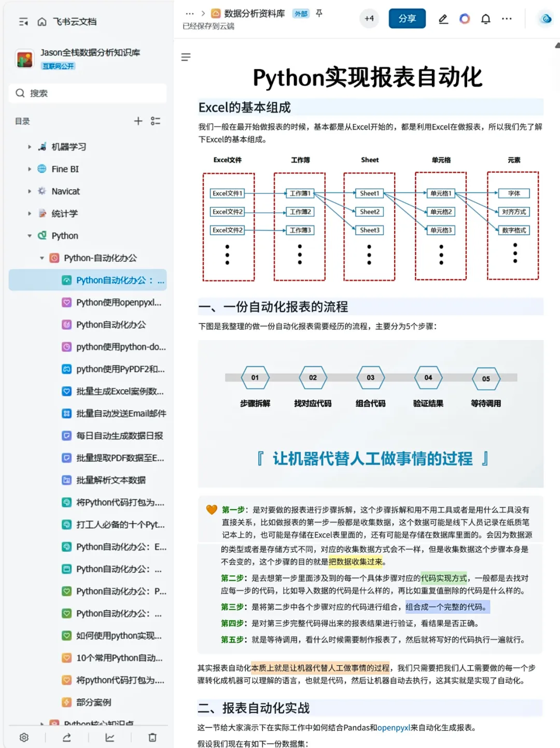Go to Feishu docs home icon

pos(42,22)
